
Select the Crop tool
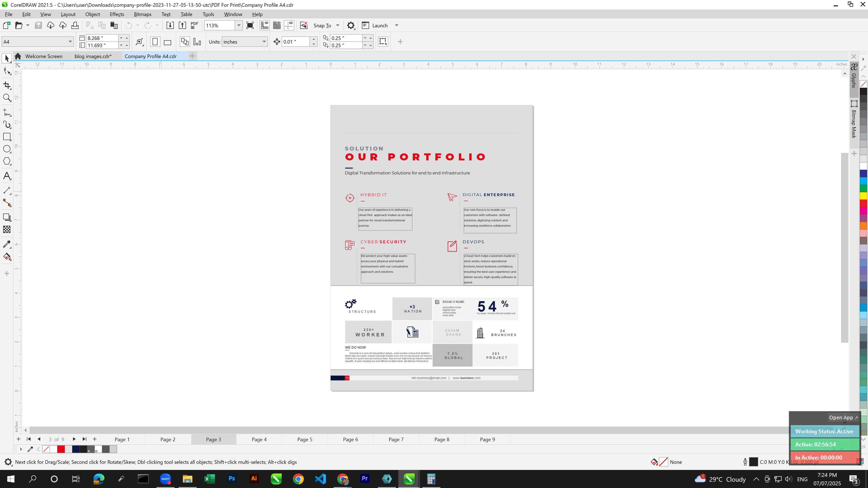tap(7, 85)
